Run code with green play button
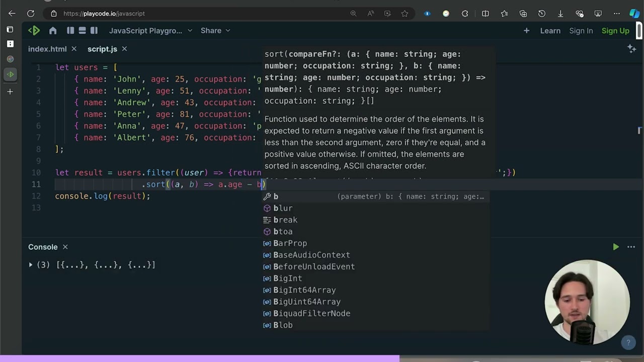 616,247
